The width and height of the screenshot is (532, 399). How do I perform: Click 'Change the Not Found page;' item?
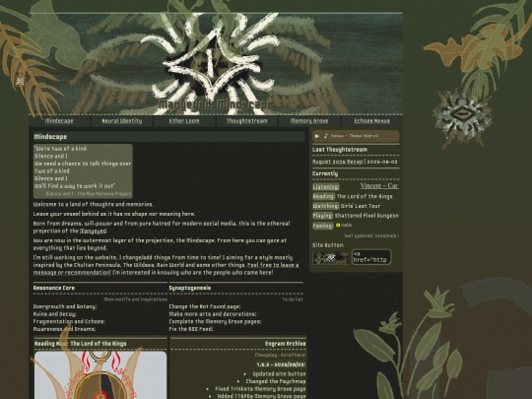coord(205,306)
